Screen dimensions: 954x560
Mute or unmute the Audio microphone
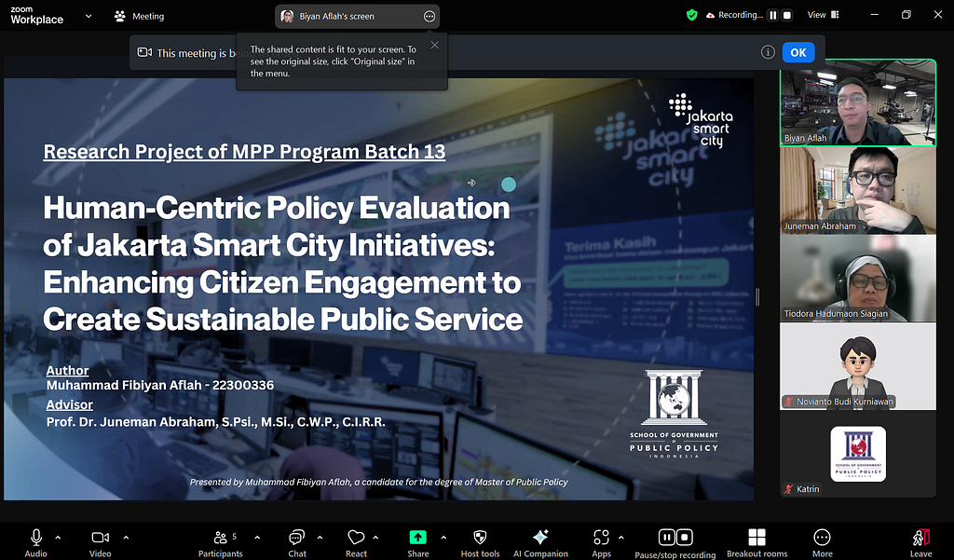click(x=36, y=541)
